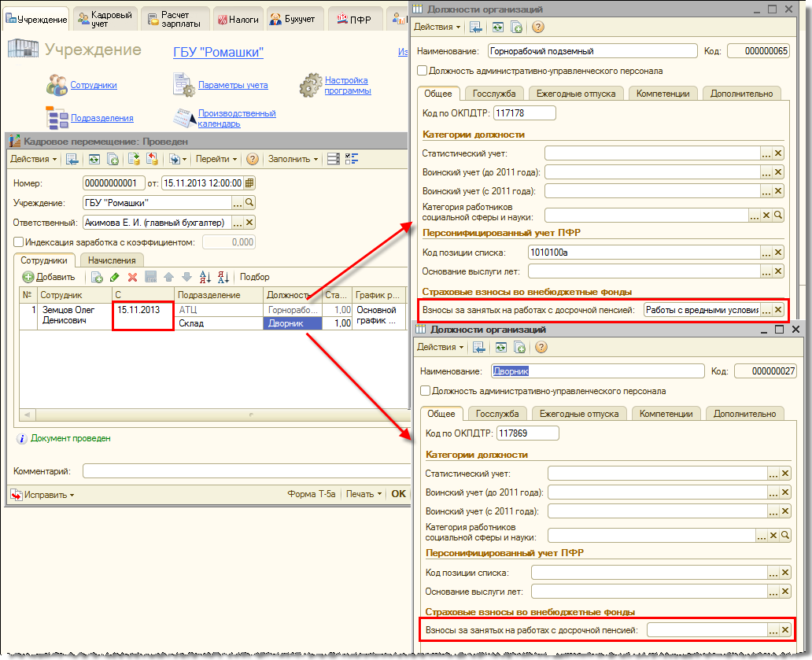Click help icon in Кадровое перемещение toolbar
The width and height of the screenshot is (812, 660).
(253, 159)
